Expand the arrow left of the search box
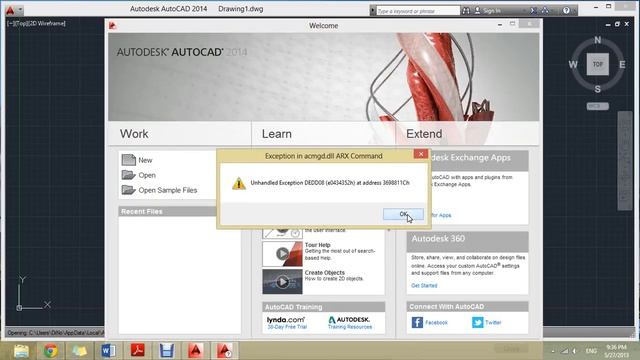 click(373, 11)
